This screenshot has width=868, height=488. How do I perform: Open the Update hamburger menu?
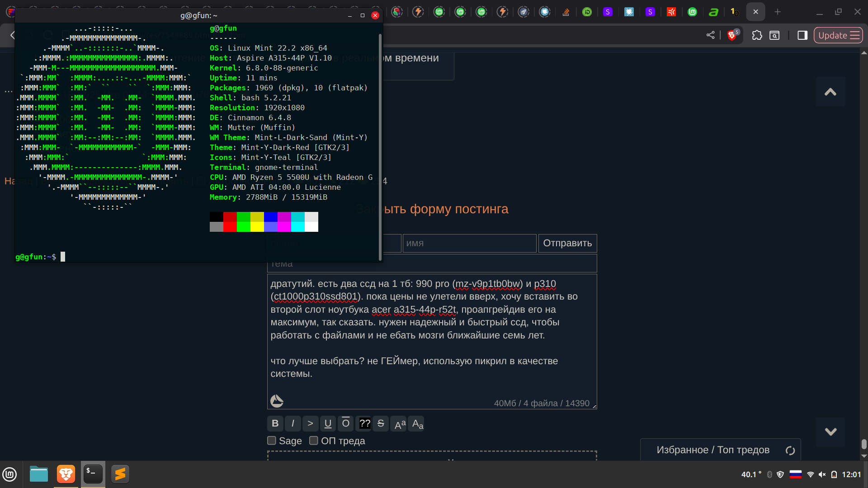coord(838,35)
